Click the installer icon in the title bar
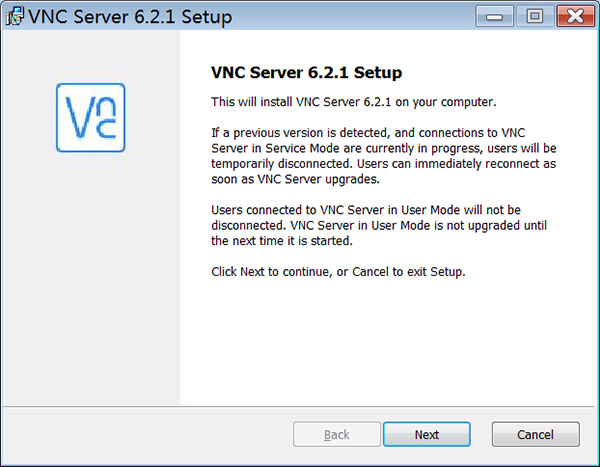The height and width of the screenshot is (467, 600). (15, 17)
